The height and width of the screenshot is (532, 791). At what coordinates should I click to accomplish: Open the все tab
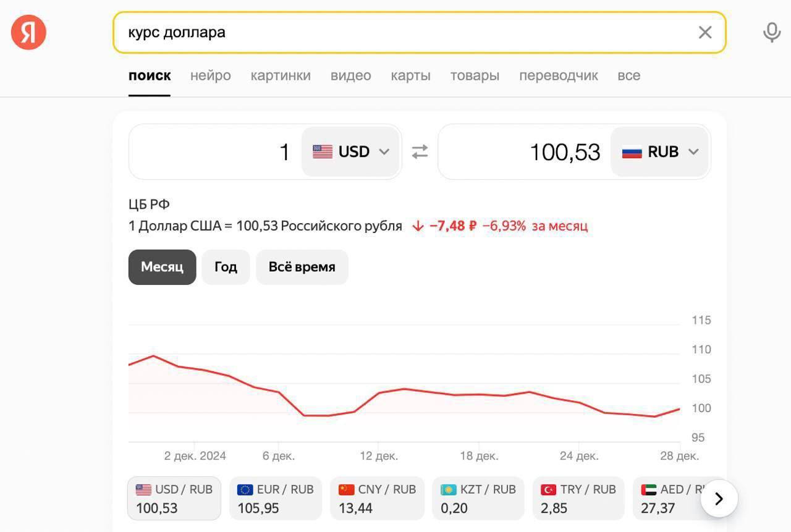click(x=628, y=76)
